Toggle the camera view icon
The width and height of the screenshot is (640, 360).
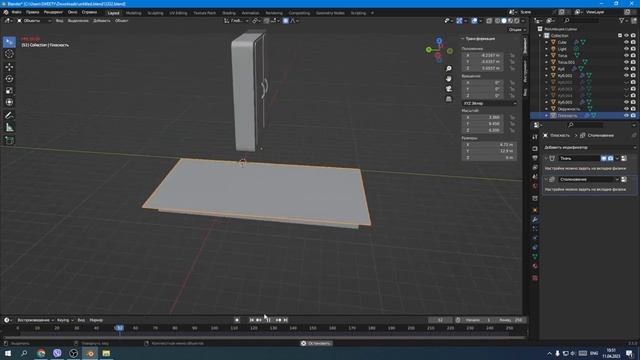pyautogui.click(x=449, y=89)
